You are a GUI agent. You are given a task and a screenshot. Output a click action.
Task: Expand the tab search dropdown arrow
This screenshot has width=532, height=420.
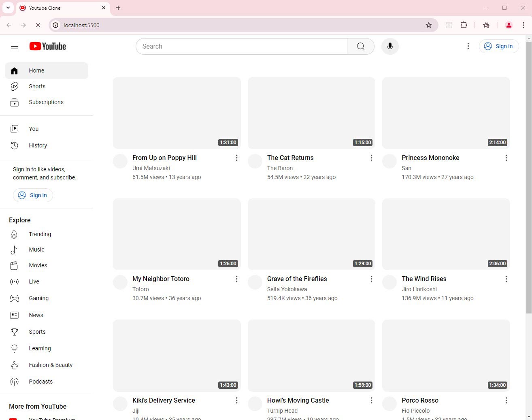point(8,8)
